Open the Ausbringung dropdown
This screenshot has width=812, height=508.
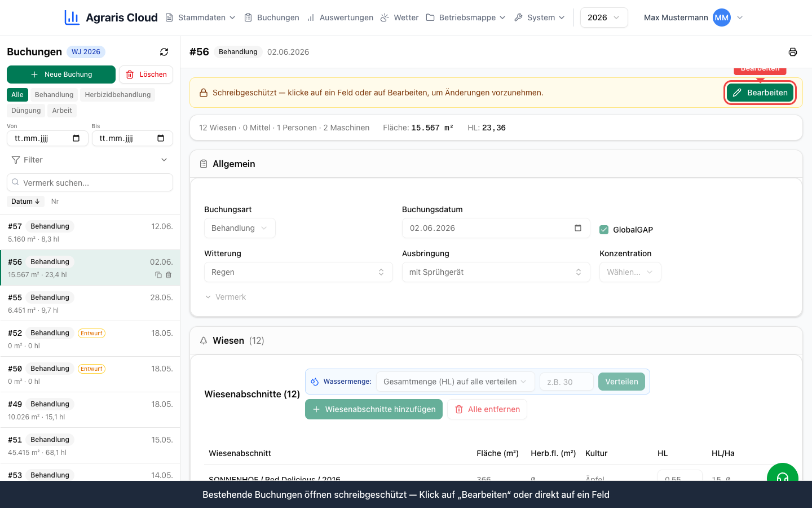point(496,272)
